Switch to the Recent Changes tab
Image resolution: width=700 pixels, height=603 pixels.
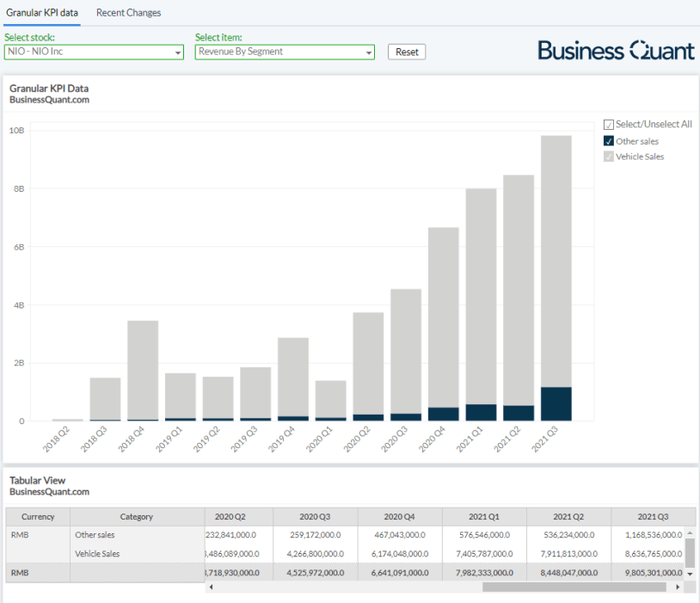[128, 13]
